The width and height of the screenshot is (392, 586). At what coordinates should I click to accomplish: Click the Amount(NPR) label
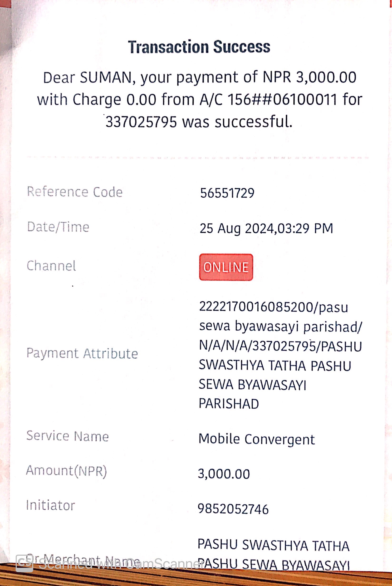[x=67, y=471]
